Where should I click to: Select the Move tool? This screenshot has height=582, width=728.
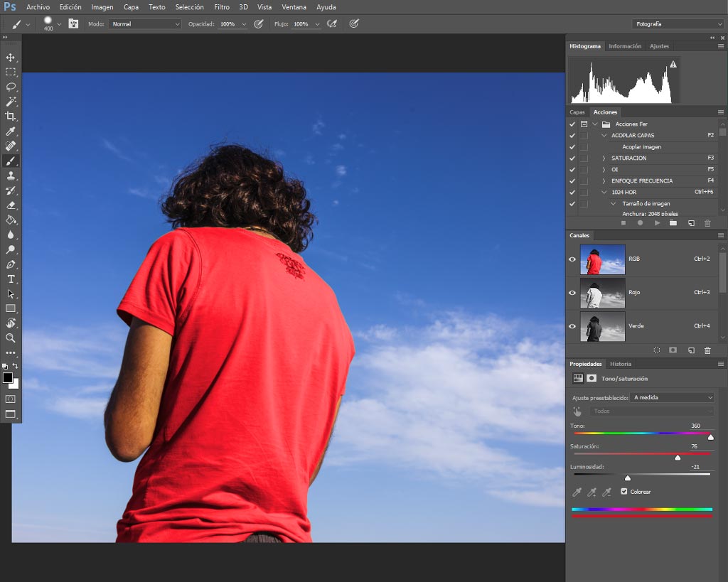10,58
